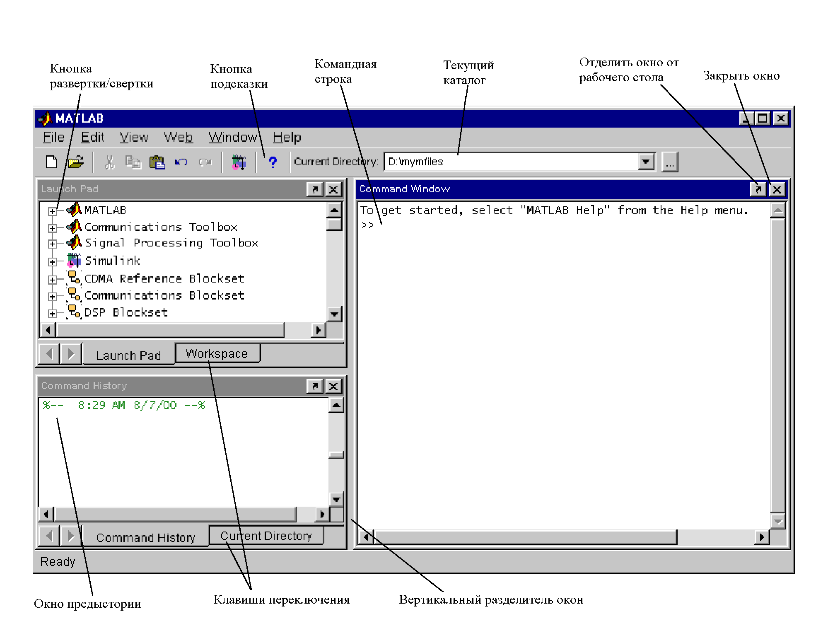
Task: Click the DSP Blockset icon
Action: tap(74, 312)
